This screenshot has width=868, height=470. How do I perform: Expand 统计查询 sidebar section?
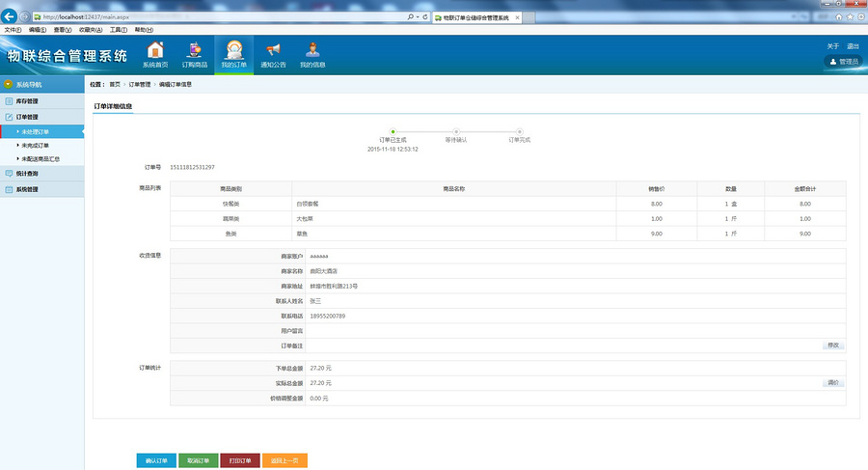pos(27,174)
